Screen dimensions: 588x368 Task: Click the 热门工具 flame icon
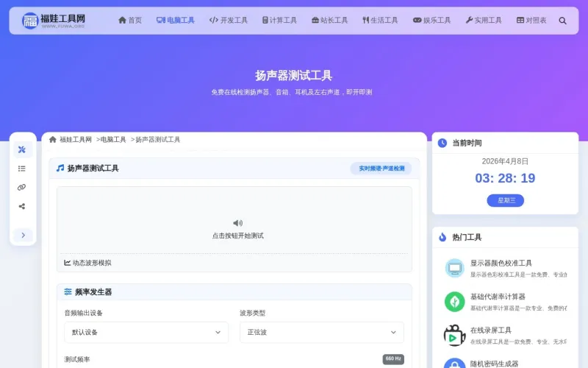point(442,237)
